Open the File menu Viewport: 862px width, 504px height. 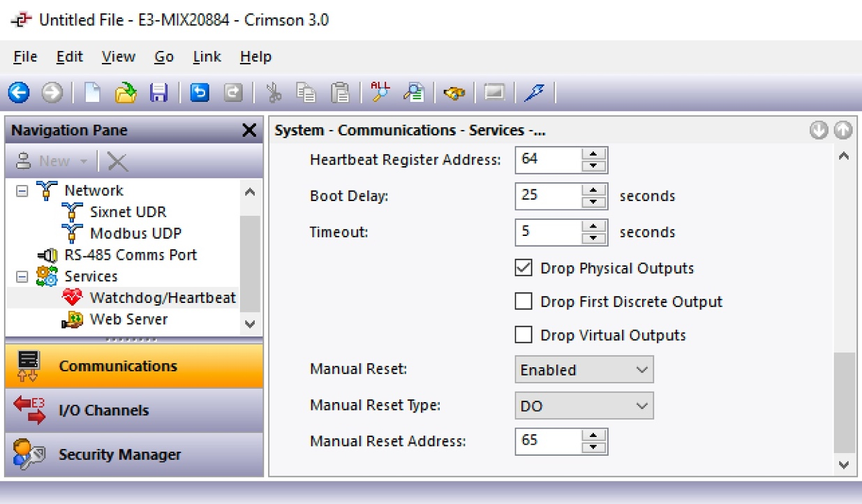click(x=25, y=57)
